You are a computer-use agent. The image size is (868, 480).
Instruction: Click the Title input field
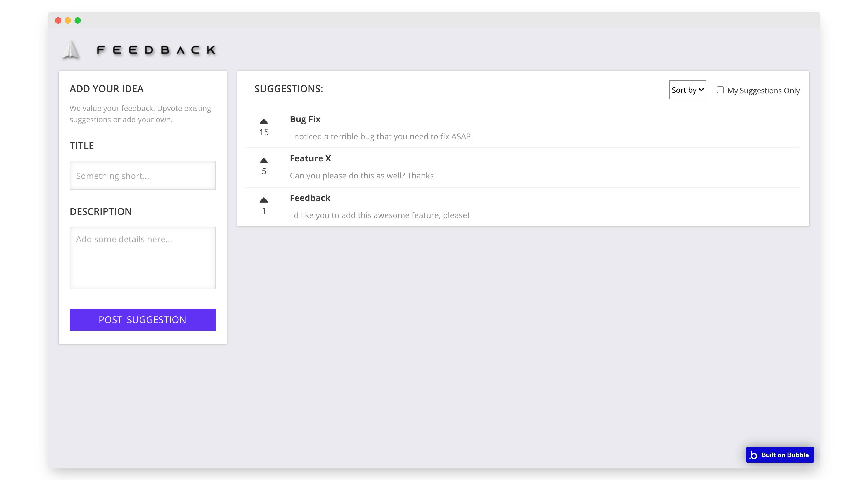(x=143, y=175)
